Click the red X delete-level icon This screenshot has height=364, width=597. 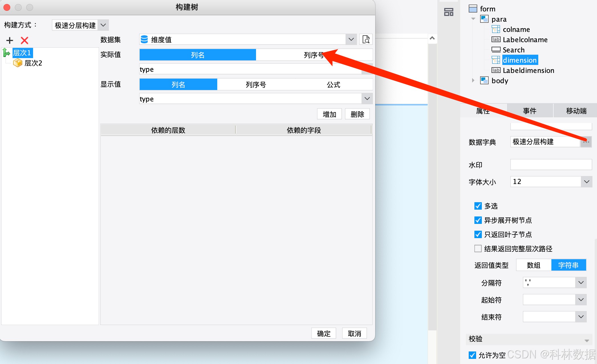click(x=25, y=40)
